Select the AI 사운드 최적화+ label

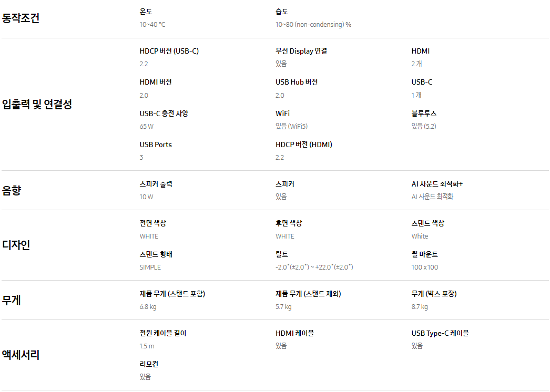point(437,184)
